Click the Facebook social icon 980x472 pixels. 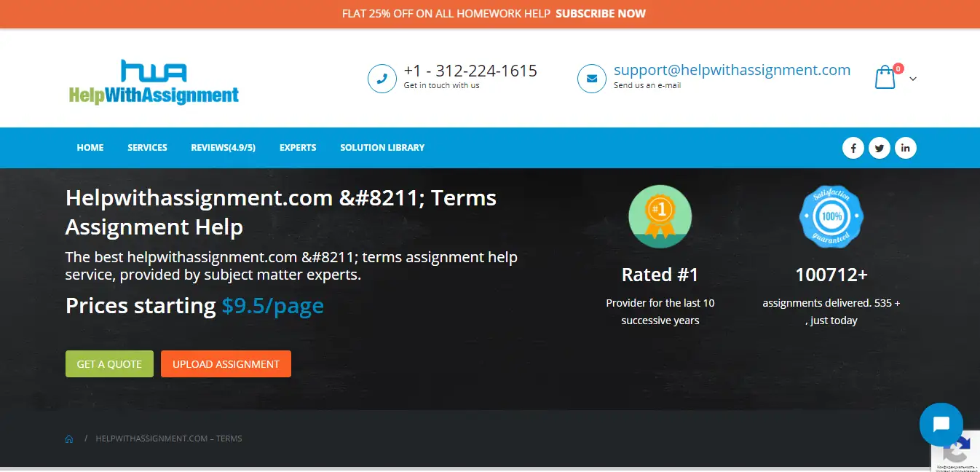[853, 148]
